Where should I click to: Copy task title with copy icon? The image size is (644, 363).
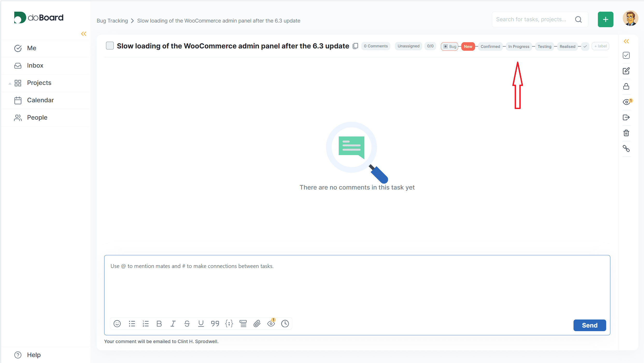coord(355,46)
